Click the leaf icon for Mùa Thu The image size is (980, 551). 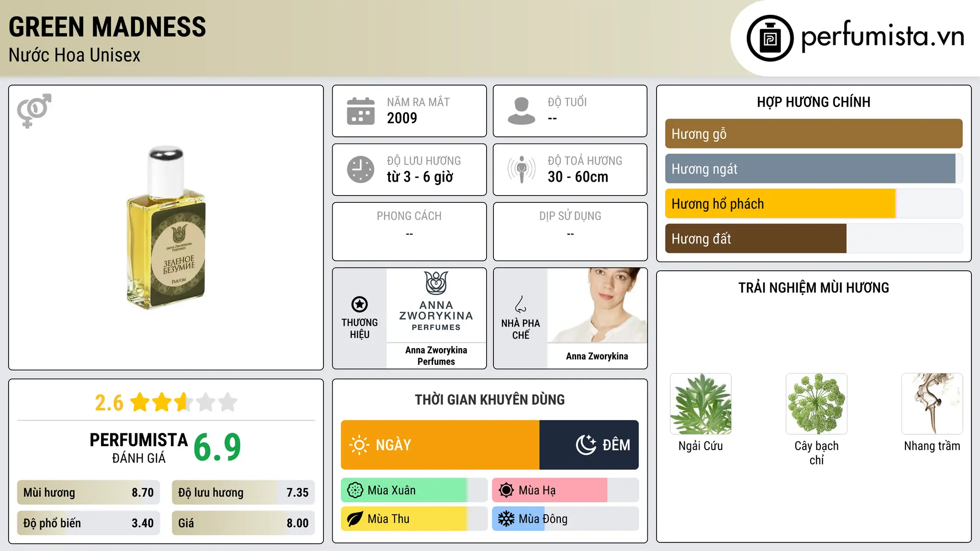pos(355,519)
